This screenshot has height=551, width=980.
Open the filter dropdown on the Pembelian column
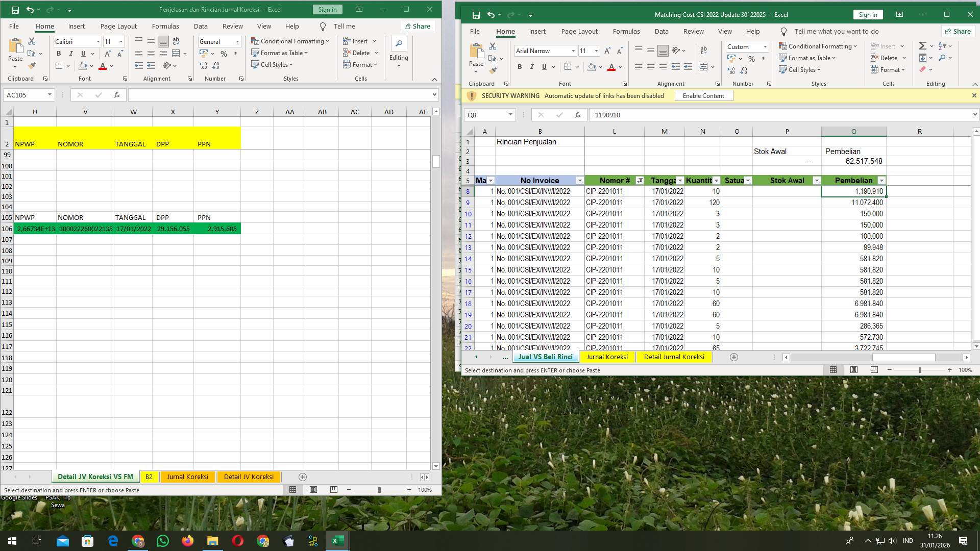(881, 180)
